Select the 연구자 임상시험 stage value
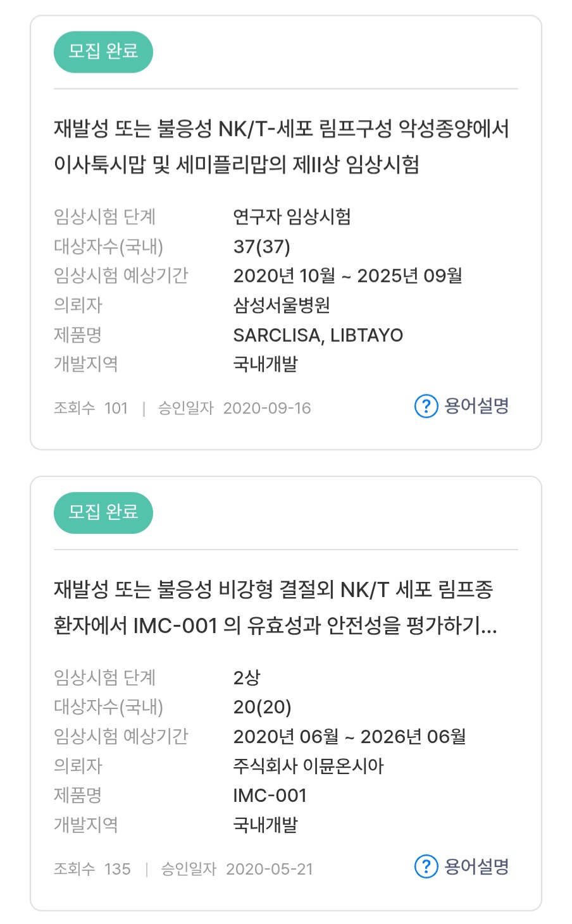Viewport: 572px width, 924px height. pyautogui.click(x=292, y=217)
